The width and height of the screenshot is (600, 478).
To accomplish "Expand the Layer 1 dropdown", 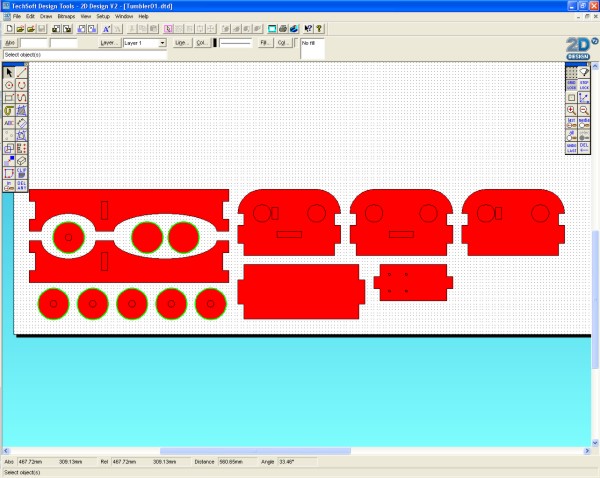I will 162,43.
